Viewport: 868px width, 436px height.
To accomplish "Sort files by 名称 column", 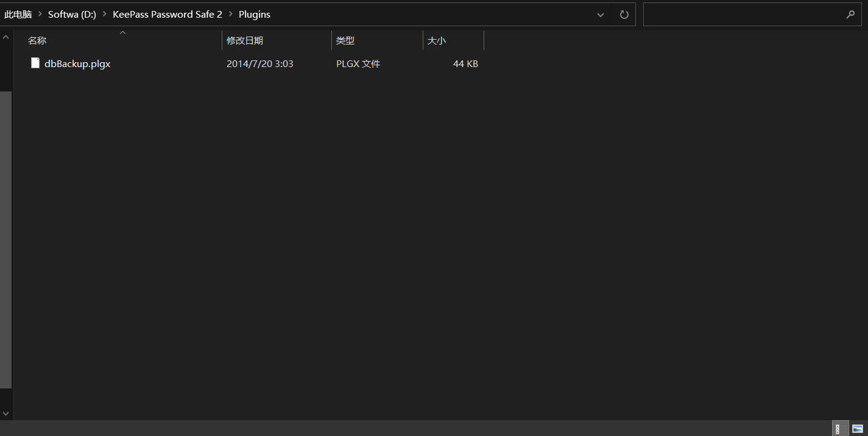I will pos(37,41).
